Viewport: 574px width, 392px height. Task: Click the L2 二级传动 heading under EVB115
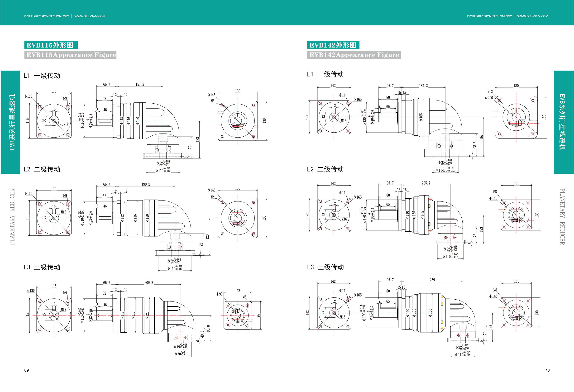tap(42, 169)
